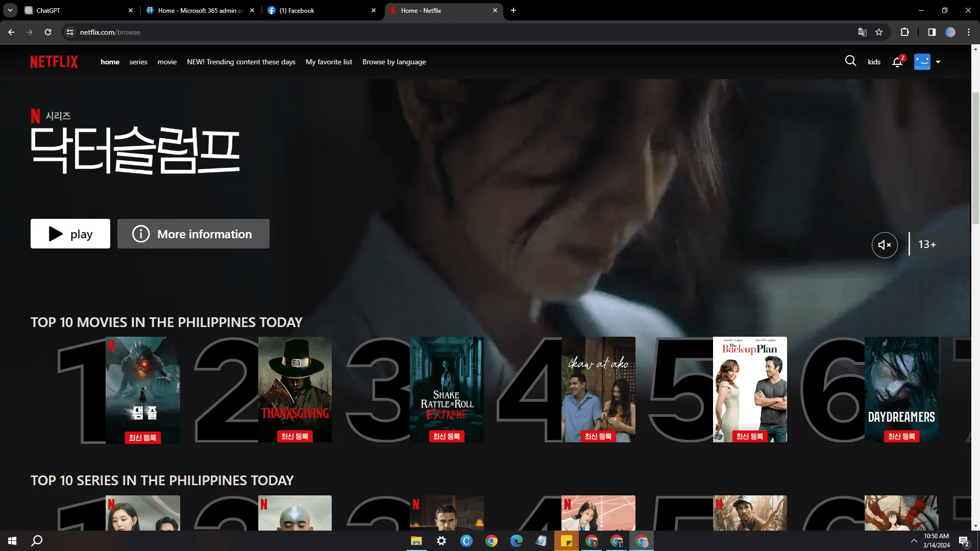Viewport: 980px width, 551px height.
Task: Open the translate page icon
Action: pos(862,32)
